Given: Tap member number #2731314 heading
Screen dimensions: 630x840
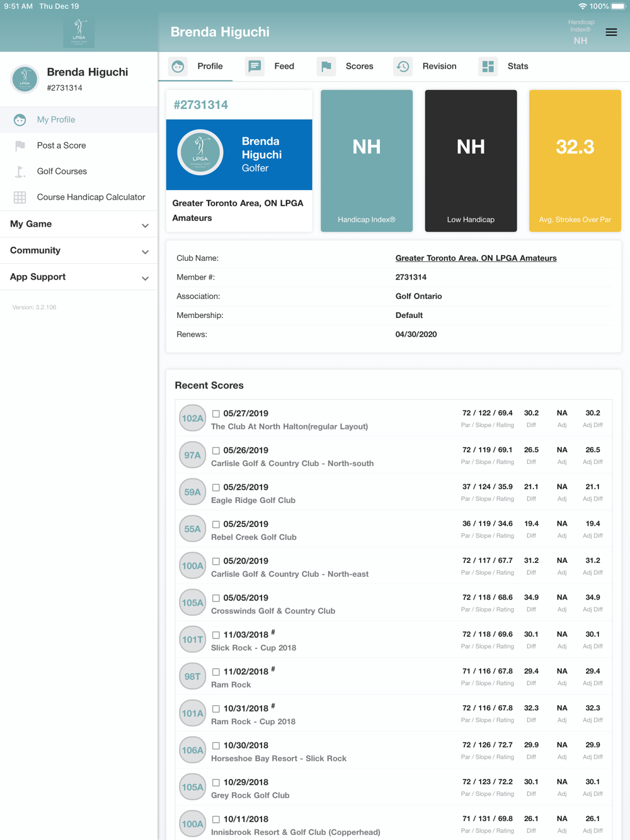Looking at the screenshot, I should click(201, 105).
